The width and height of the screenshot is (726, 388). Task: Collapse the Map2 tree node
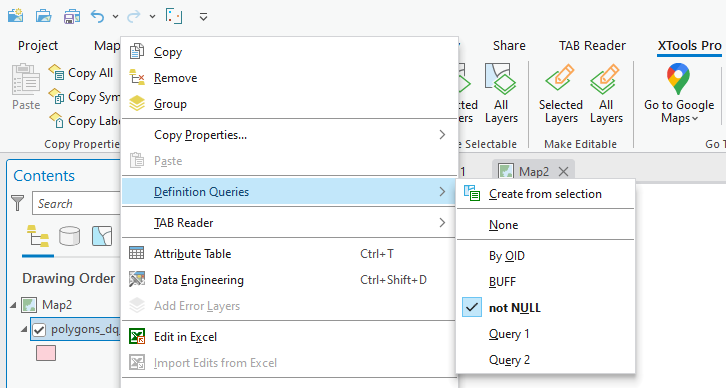point(13,305)
